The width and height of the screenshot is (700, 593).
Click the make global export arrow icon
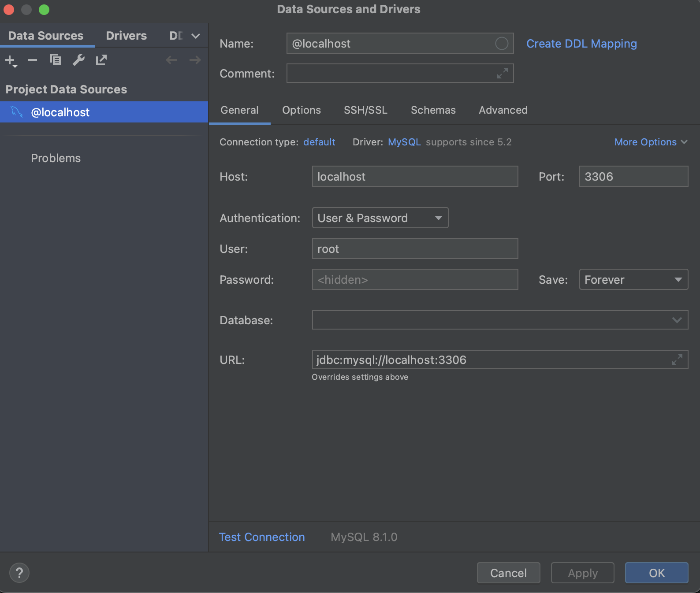coord(101,59)
